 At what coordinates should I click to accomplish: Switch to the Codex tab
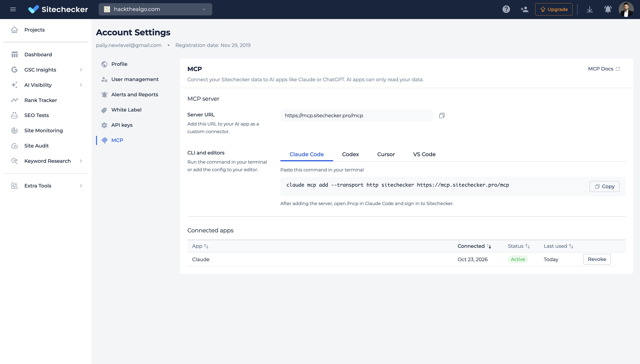(350, 154)
